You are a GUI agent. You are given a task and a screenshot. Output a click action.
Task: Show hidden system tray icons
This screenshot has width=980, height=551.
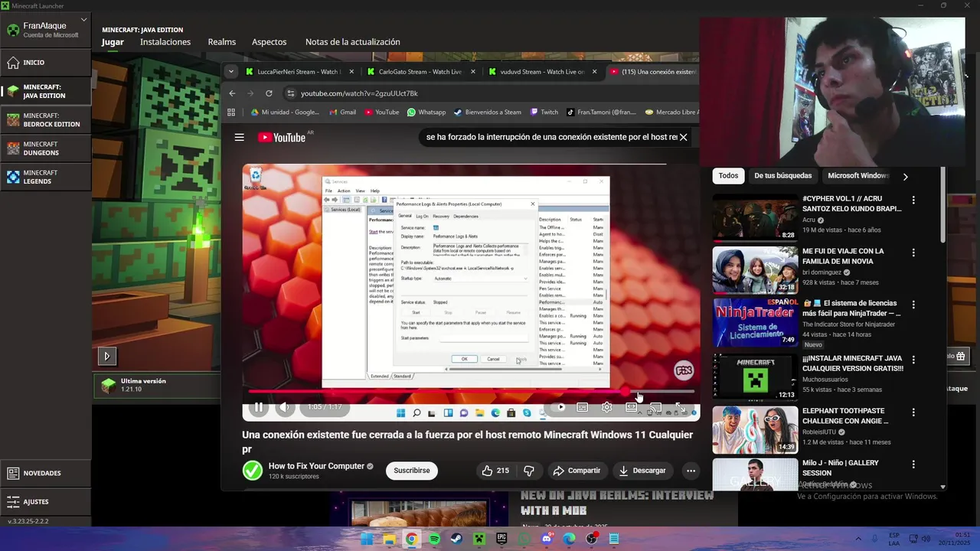click(x=857, y=539)
